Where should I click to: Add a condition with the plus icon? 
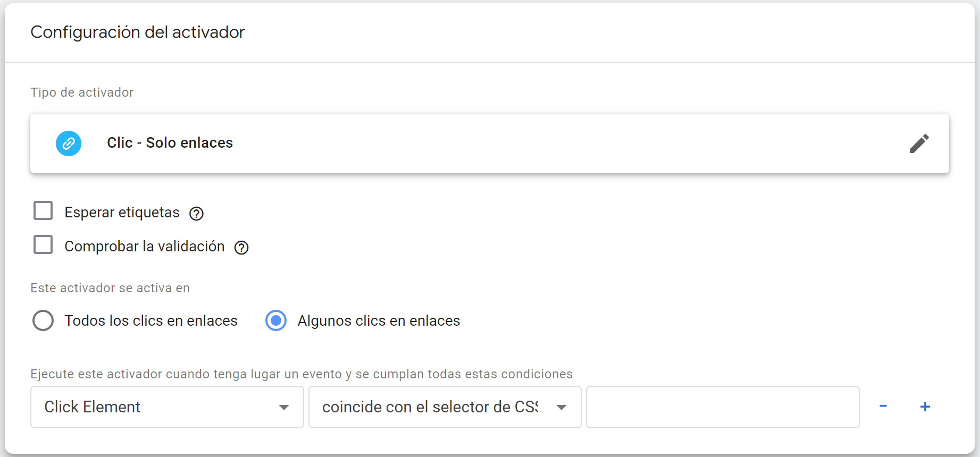pyautogui.click(x=925, y=407)
